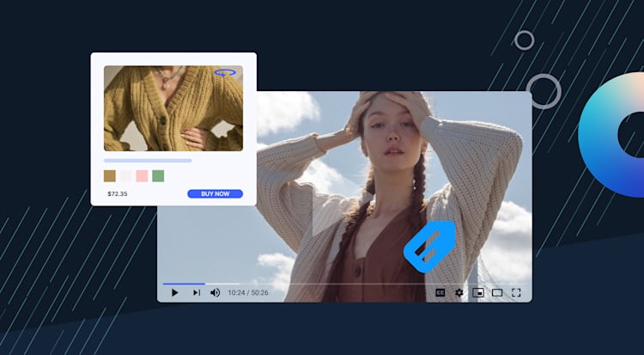
Task: Mute the video using the speaker icon
Action: [x=216, y=293]
